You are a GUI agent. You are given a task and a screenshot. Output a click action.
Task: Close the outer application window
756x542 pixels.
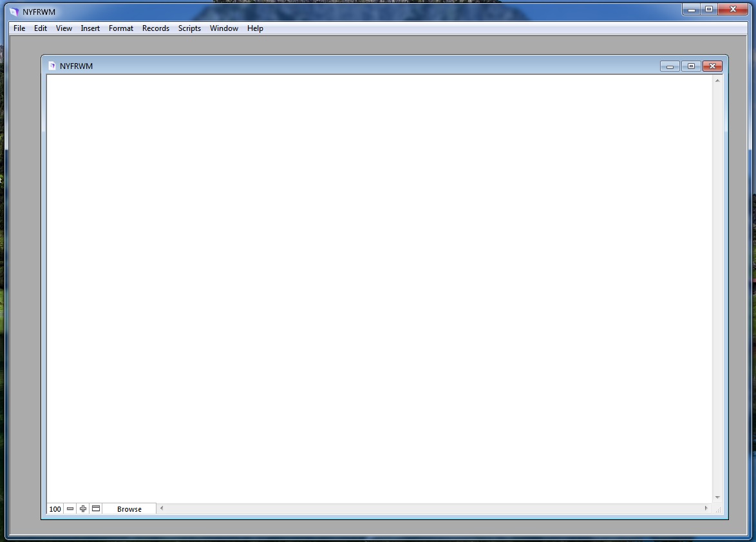(x=733, y=9)
